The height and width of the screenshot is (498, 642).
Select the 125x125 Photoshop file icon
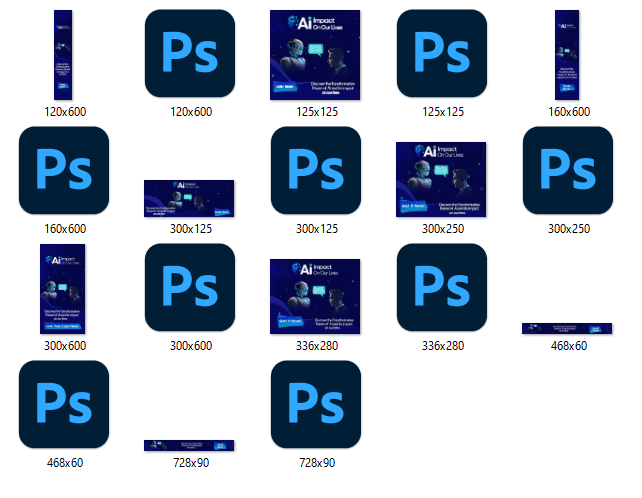(442, 54)
